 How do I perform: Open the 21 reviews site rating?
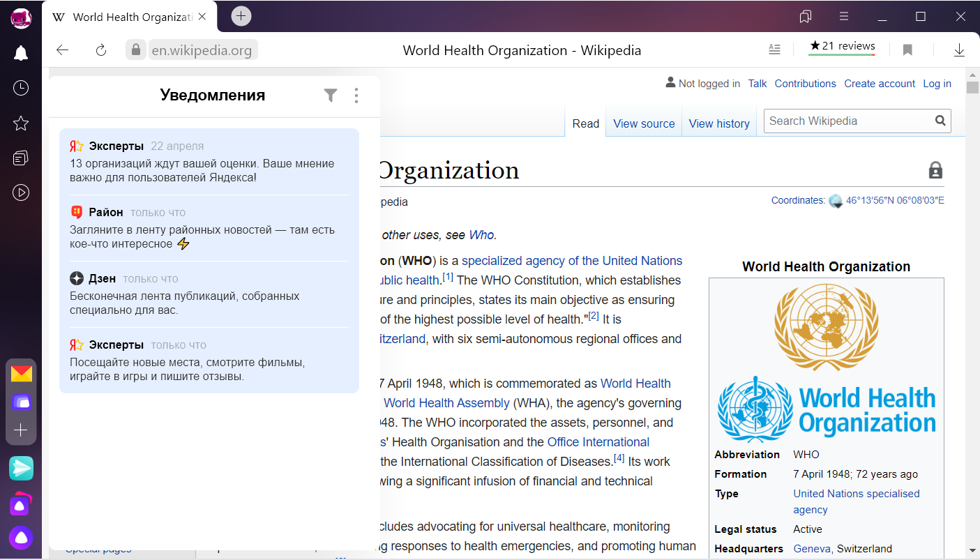coord(842,47)
